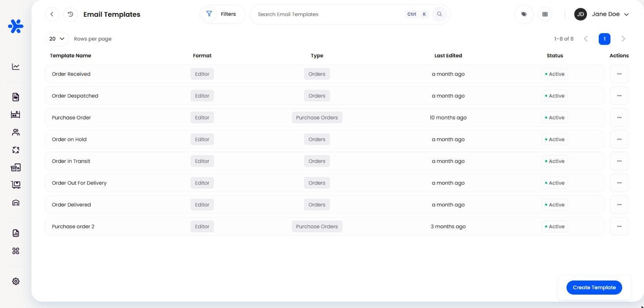Expand the Jane Doe account chevron
The image size is (644, 308).
pos(626,15)
